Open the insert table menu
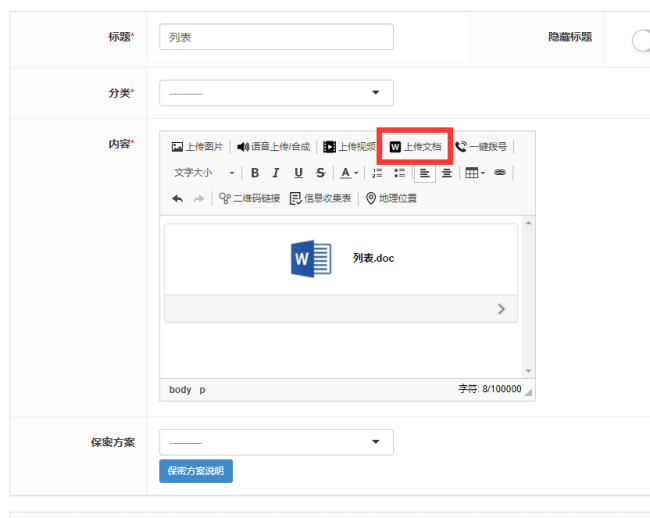The width and height of the screenshot is (650, 518). click(475, 173)
